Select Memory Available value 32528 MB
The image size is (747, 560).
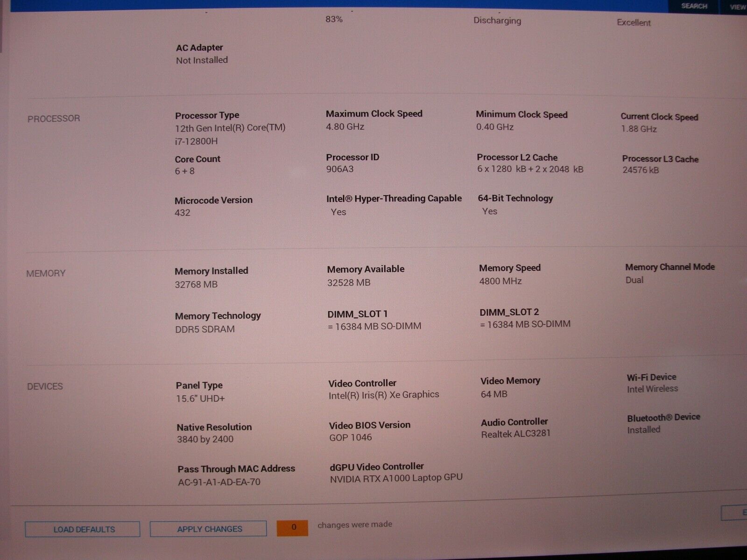pyautogui.click(x=349, y=282)
